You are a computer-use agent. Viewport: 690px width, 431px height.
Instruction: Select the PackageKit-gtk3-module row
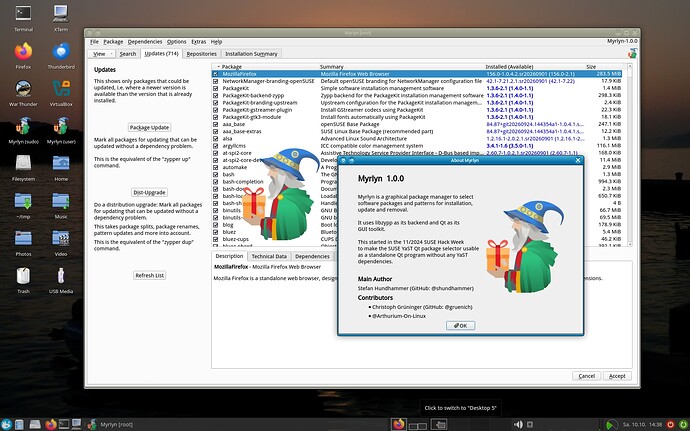tap(418, 117)
